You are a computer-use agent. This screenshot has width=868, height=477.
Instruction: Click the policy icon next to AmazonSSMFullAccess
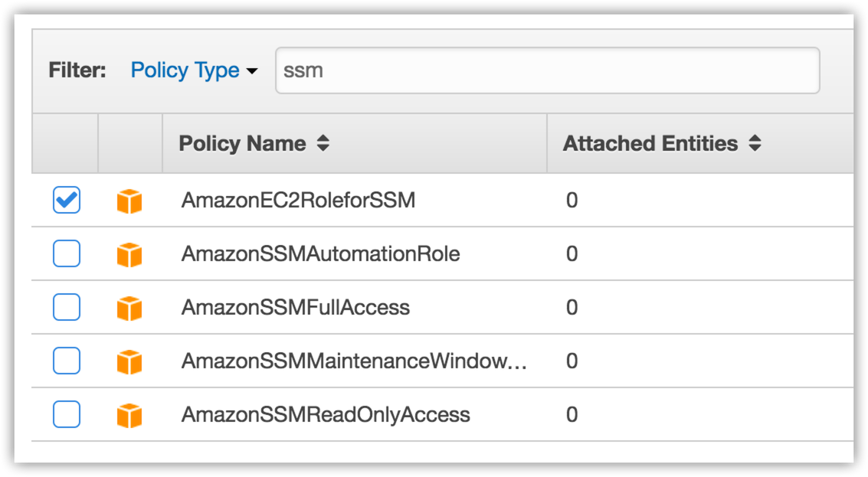[x=129, y=308]
